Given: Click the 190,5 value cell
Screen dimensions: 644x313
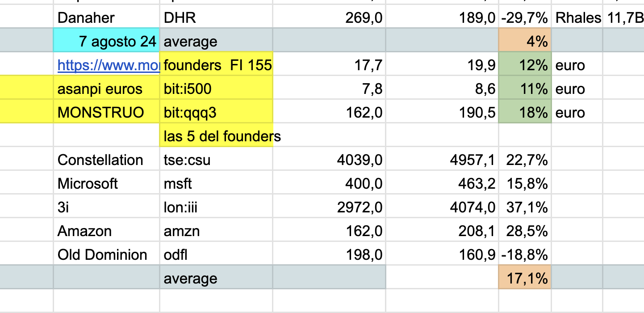Looking at the screenshot, I should click(442, 112).
